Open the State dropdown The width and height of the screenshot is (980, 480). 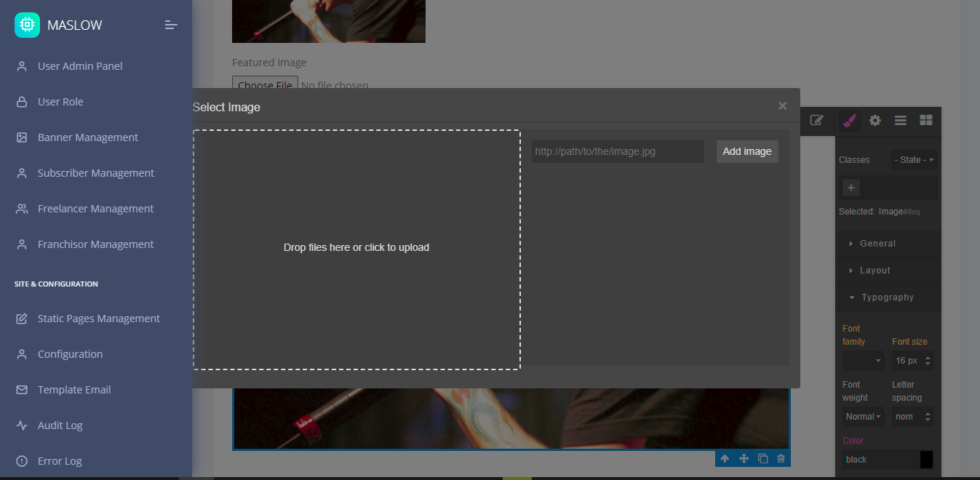[x=914, y=160]
